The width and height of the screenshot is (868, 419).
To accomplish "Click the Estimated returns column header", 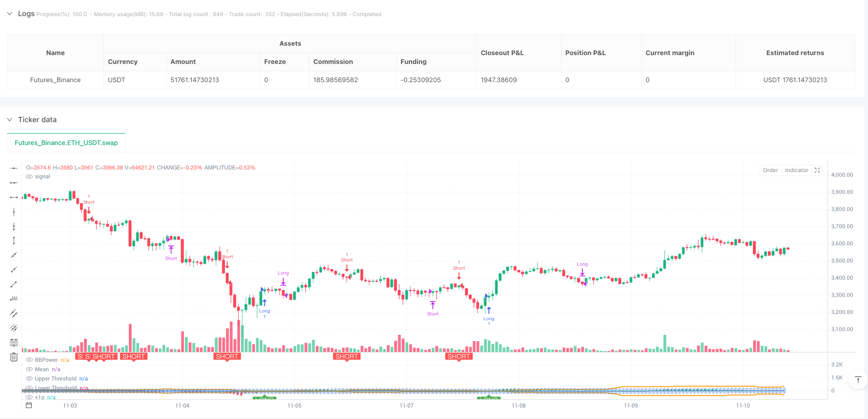I will pos(795,53).
